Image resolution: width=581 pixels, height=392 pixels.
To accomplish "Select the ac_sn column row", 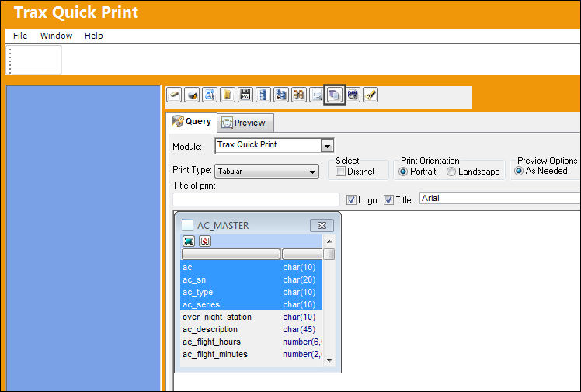I will [x=251, y=279].
